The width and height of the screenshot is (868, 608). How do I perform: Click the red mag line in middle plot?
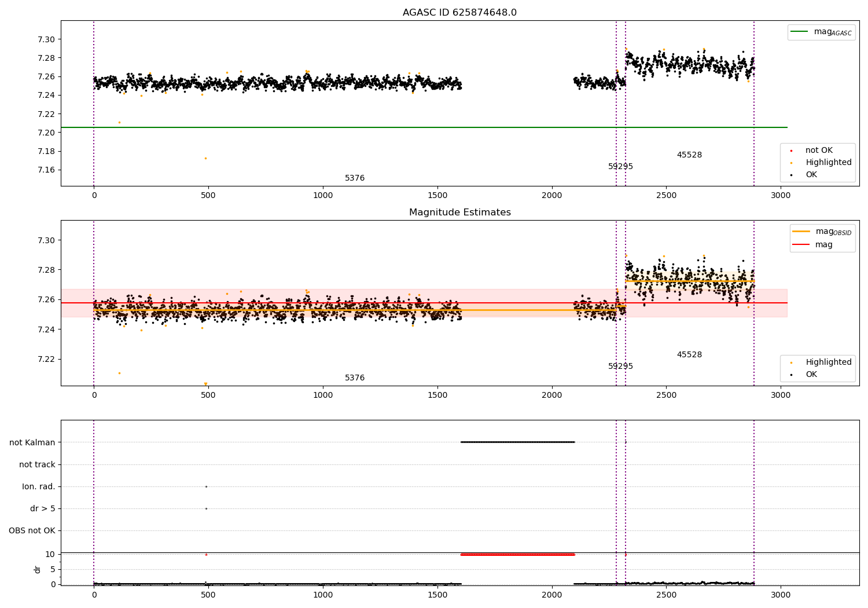[424, 303]
